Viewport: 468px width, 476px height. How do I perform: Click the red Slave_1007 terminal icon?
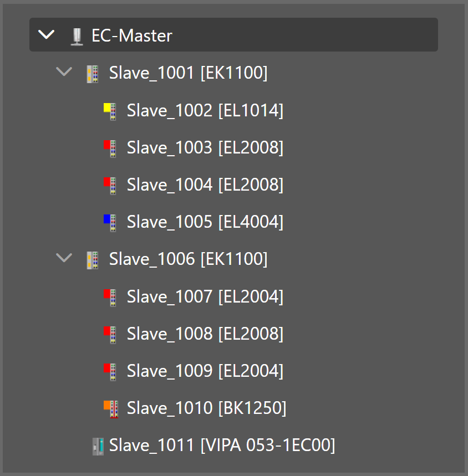[x=110, y=297]
